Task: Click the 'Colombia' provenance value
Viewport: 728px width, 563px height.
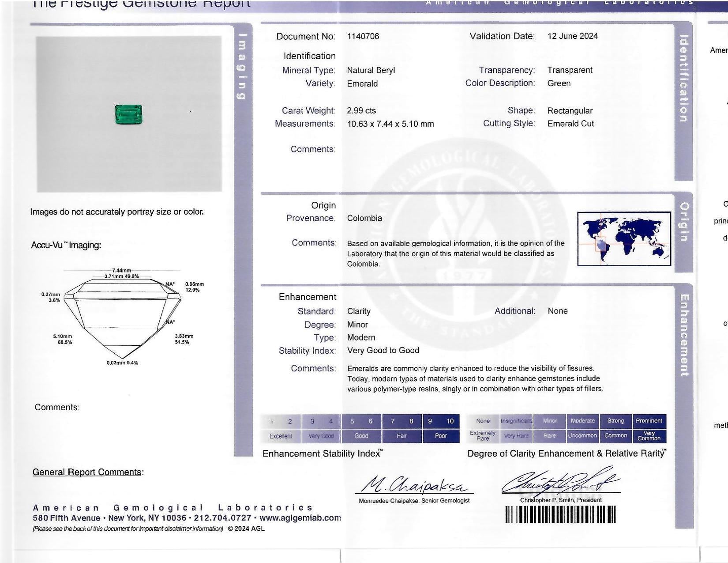Action: tap(364, 218)
